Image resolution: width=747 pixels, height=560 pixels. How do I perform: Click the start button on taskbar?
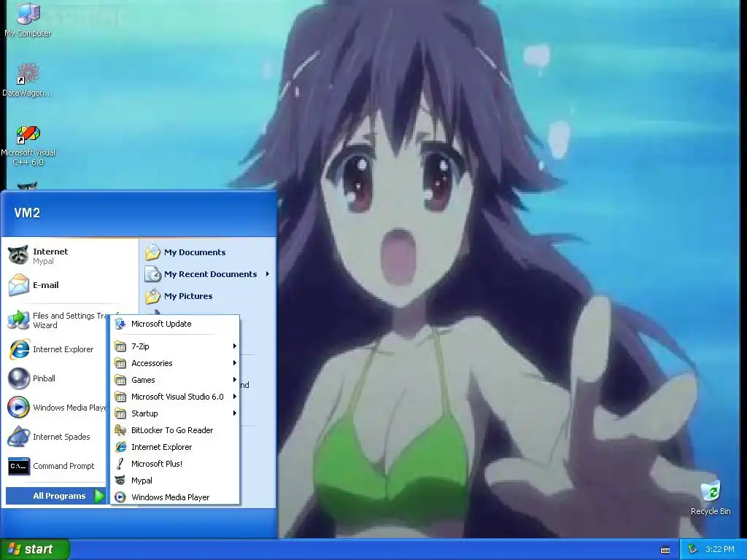(x=35, y=549)
